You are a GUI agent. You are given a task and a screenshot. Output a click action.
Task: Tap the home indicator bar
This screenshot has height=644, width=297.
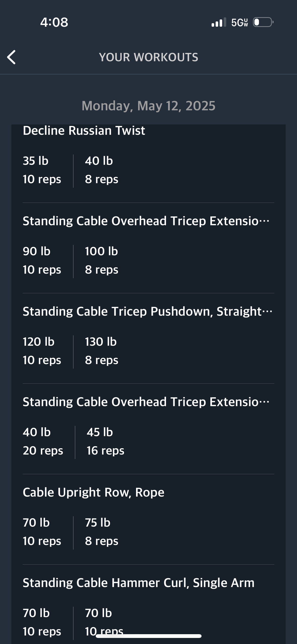point(148,636)
